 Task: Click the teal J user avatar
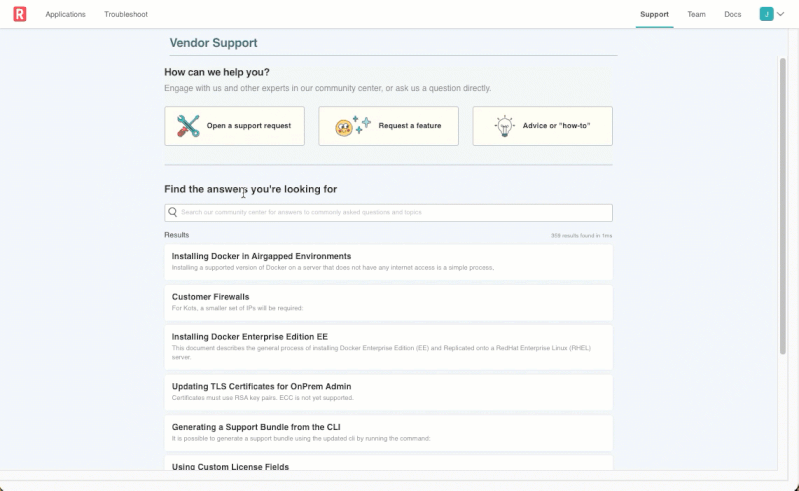click(x=766, y=14)
